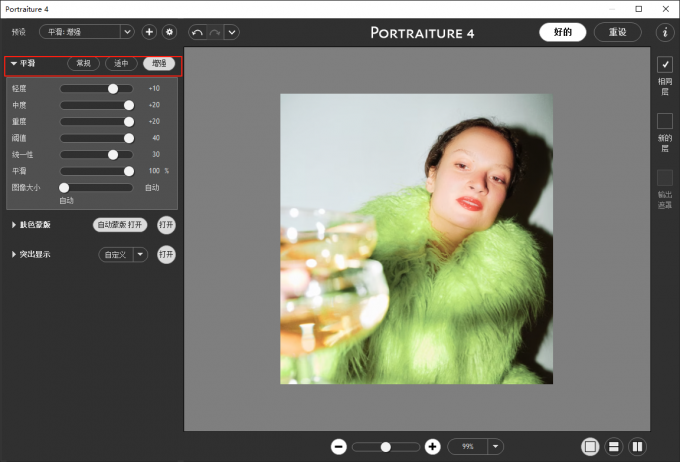Open preset settings gear icon
The width and height of the screenshot is (680, 462).
(x=169, y=32)
